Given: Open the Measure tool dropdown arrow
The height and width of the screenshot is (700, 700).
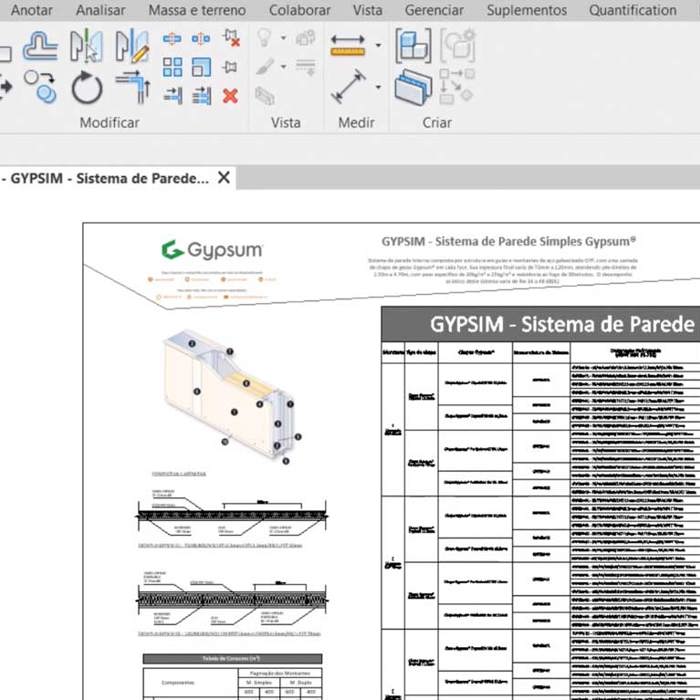Looking at the screenshot, I should [x=379, y=45].
